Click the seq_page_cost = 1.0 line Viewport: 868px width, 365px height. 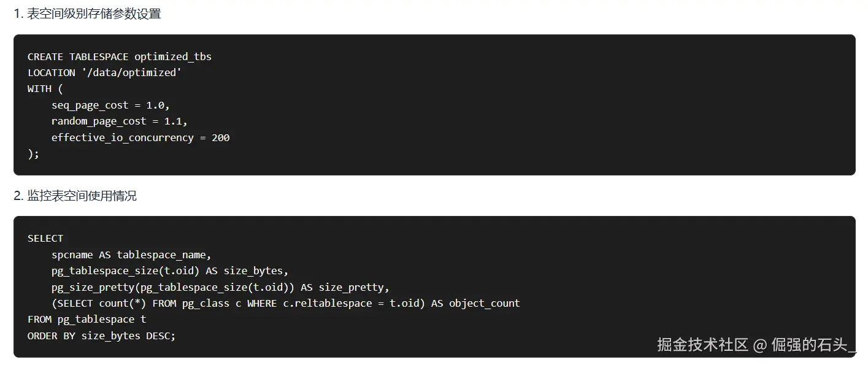[x=110, y=105]
